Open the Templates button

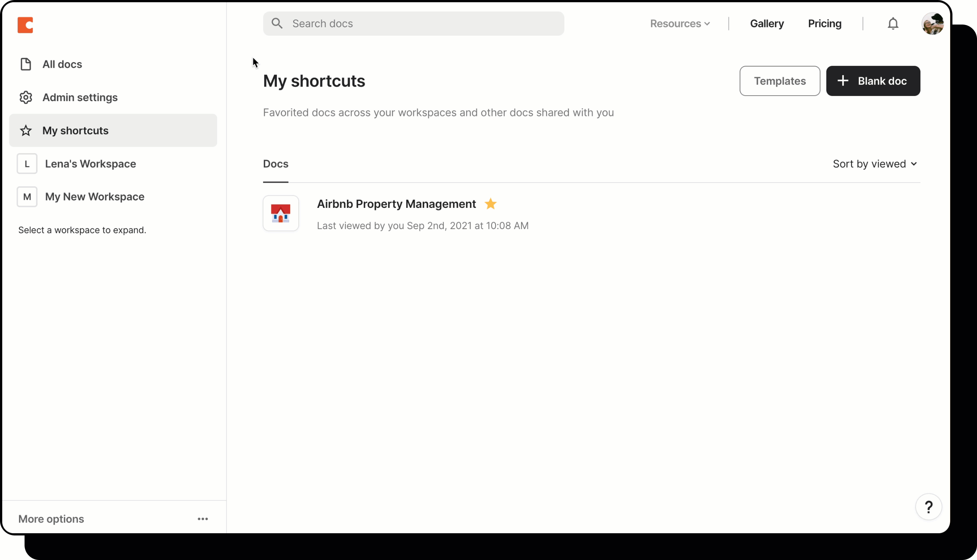pyautogui.click(x=779, y=81)
